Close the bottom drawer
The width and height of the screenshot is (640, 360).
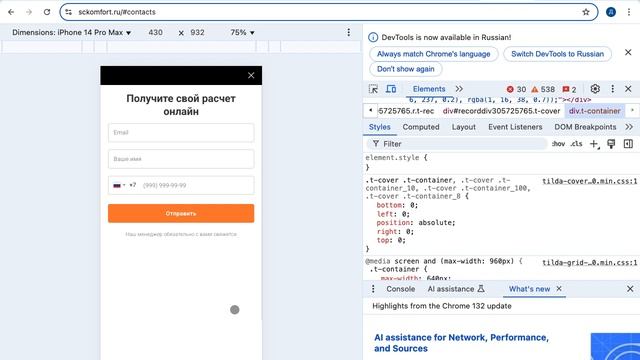pos(630,289)
